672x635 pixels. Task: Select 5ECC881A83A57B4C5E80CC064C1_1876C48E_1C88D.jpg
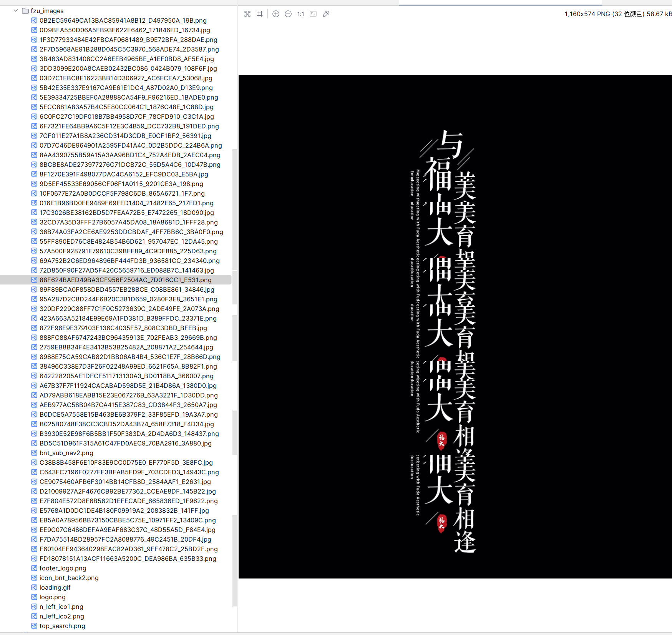coord(126,107)
